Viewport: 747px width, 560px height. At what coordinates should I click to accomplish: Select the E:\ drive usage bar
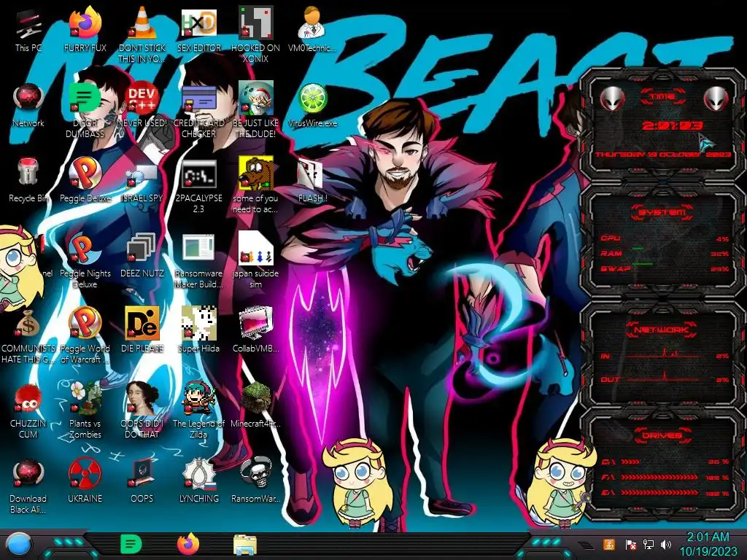coord(665,493)
